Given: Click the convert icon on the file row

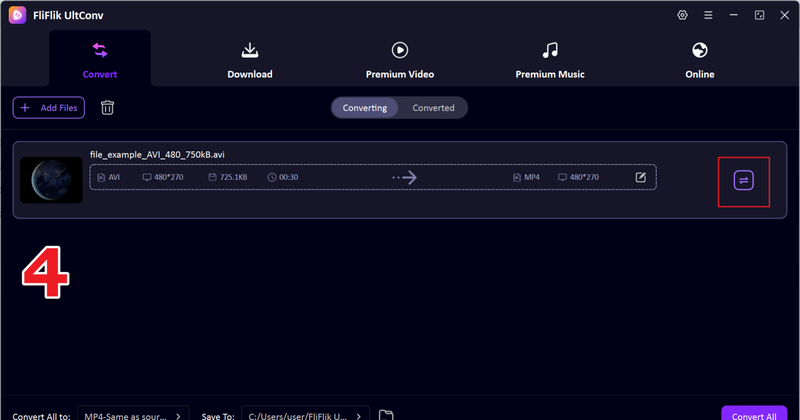Looking at the screenshot, I should pos(743,181).
